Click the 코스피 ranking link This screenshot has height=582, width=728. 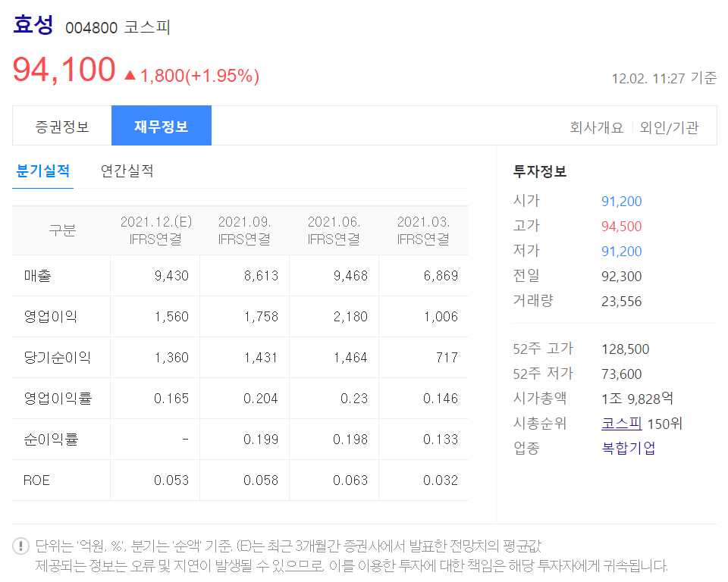point(620,424)
